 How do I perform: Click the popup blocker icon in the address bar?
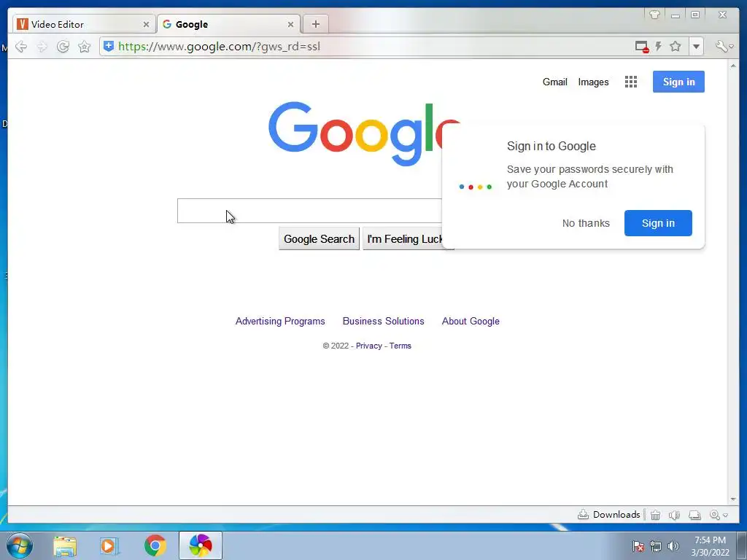click(642, 47)
